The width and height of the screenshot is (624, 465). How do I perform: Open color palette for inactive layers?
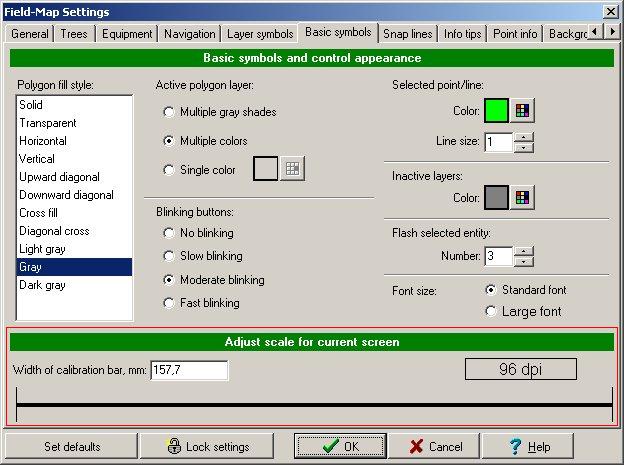click(x=522, y=198)
